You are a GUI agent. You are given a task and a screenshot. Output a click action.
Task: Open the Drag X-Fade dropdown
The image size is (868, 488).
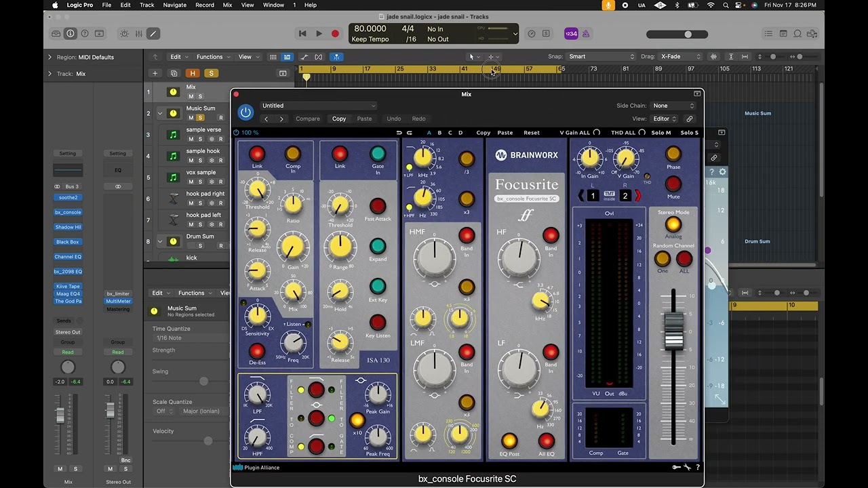(x=681, y=57)
